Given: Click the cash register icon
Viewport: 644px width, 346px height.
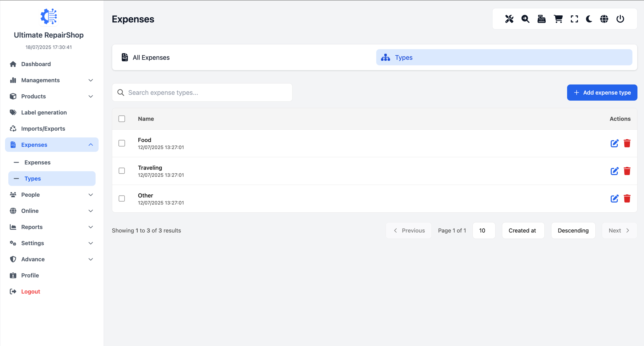Looking at the screenshot, I should coord(541,19).
